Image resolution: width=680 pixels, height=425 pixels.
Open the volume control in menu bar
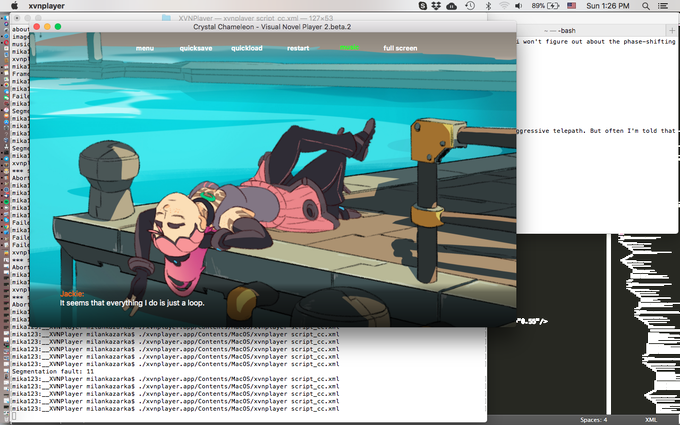tap(519, 6)
